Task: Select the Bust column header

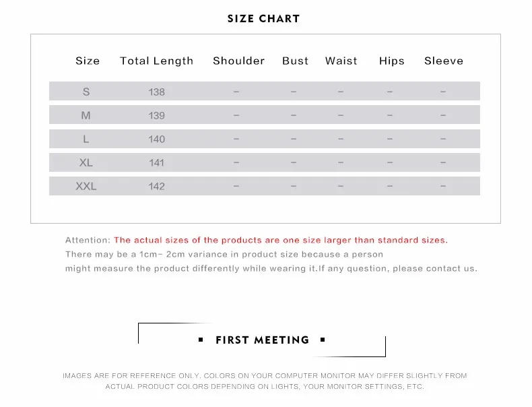Action: pos(295,61)
